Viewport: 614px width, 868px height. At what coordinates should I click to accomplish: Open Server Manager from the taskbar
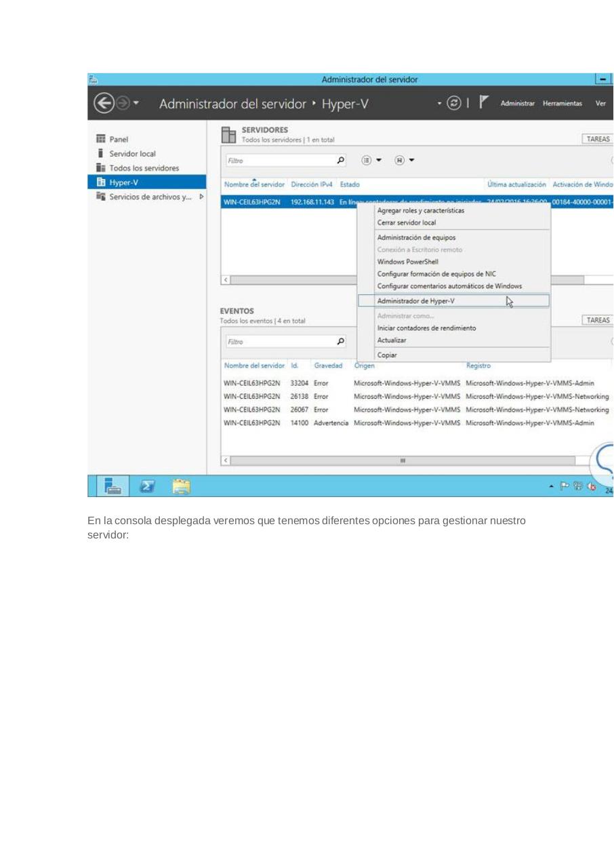pos(112,486)
